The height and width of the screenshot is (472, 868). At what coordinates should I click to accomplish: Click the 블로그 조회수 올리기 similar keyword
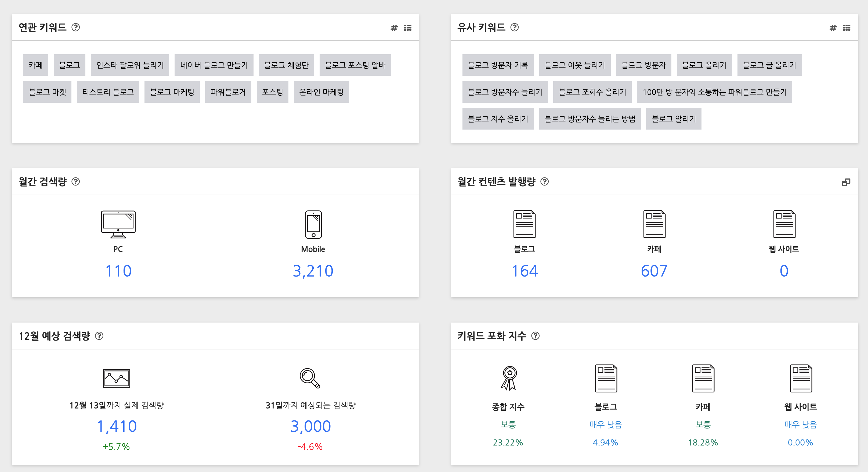pyautogui.click(x=592, y=92)
